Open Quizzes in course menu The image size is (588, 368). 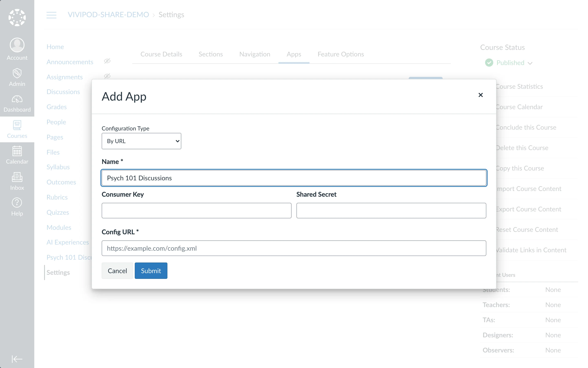pyautogui.click(x=58, y=212)
